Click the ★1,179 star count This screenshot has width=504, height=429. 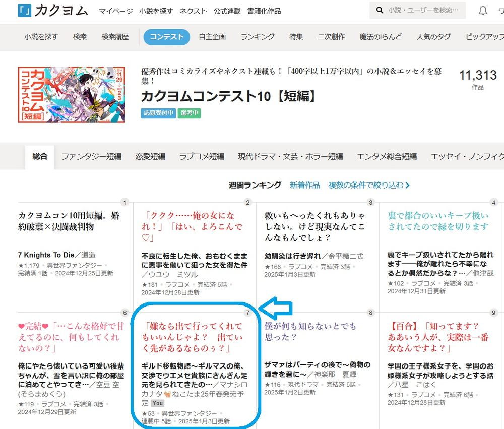(x=29, y=265)
